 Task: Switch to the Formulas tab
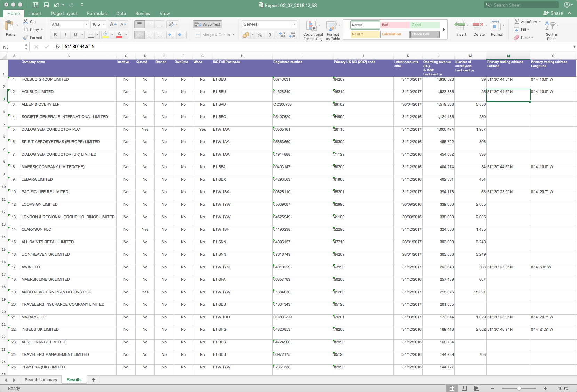click(x=97, y=14)
